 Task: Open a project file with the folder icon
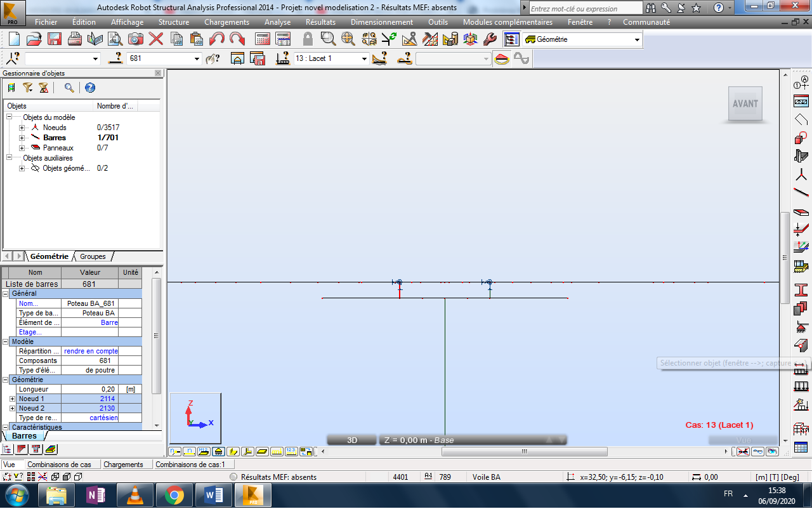point(34,39)
